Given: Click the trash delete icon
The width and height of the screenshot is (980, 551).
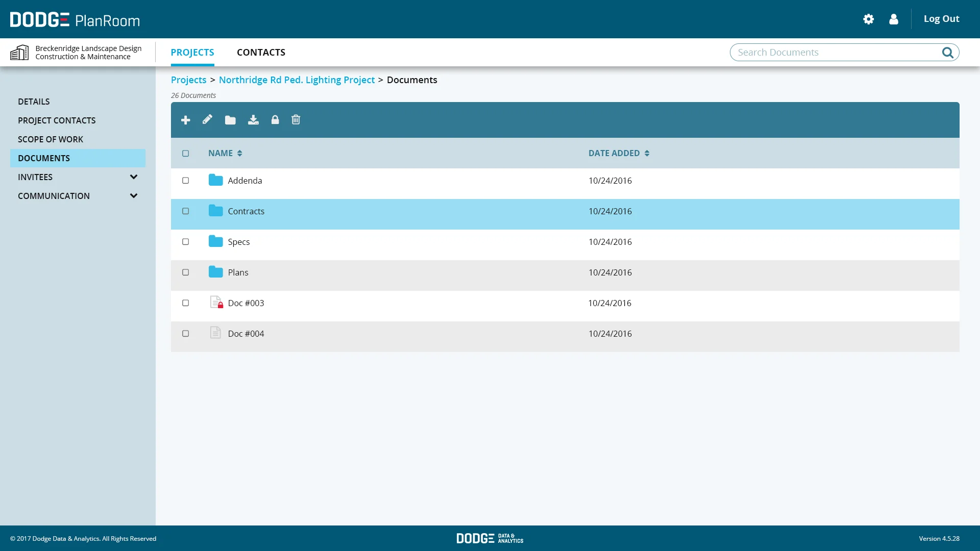Looking at the screenshot, I should (296, 120).
